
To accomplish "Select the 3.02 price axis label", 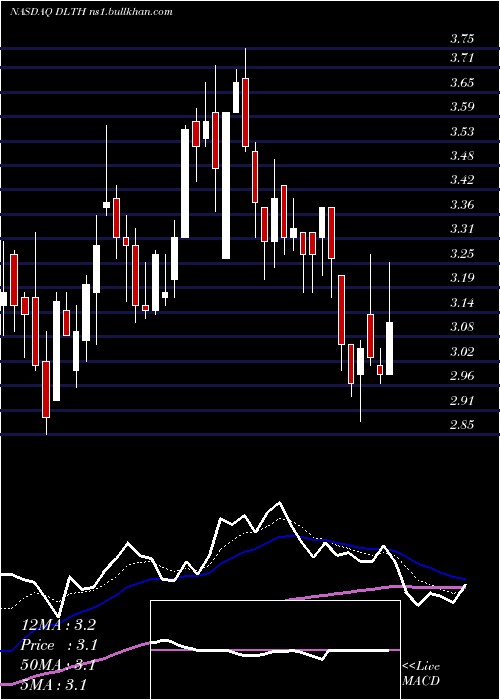I will tap(462, 352).
